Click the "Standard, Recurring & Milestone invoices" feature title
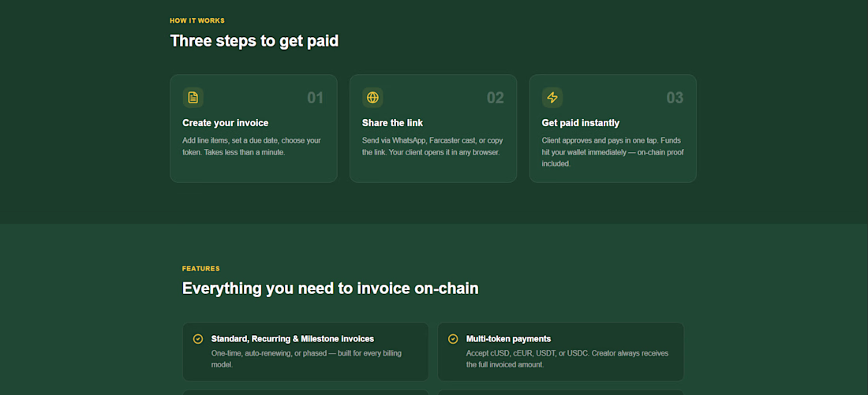 point(292,338)
